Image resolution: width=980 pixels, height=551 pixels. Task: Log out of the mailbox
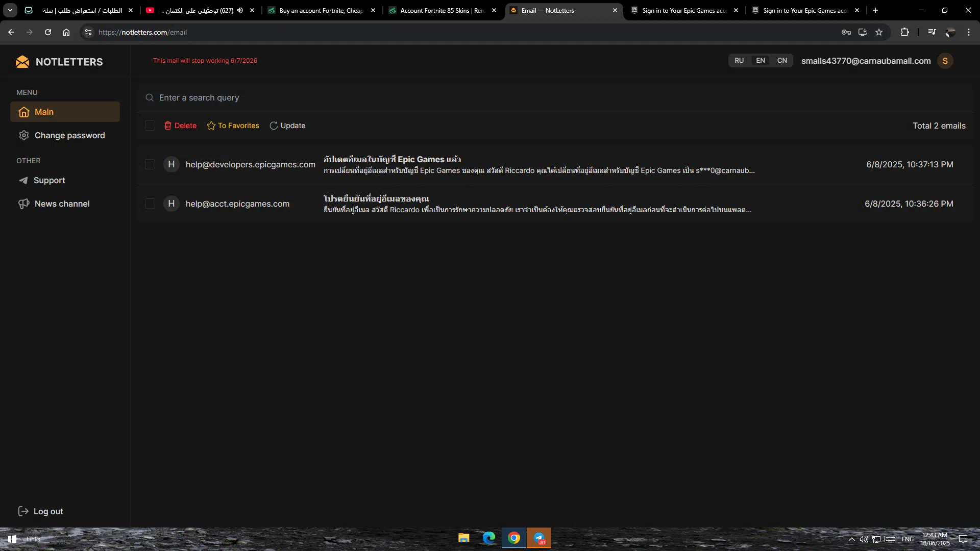point(41,511)
